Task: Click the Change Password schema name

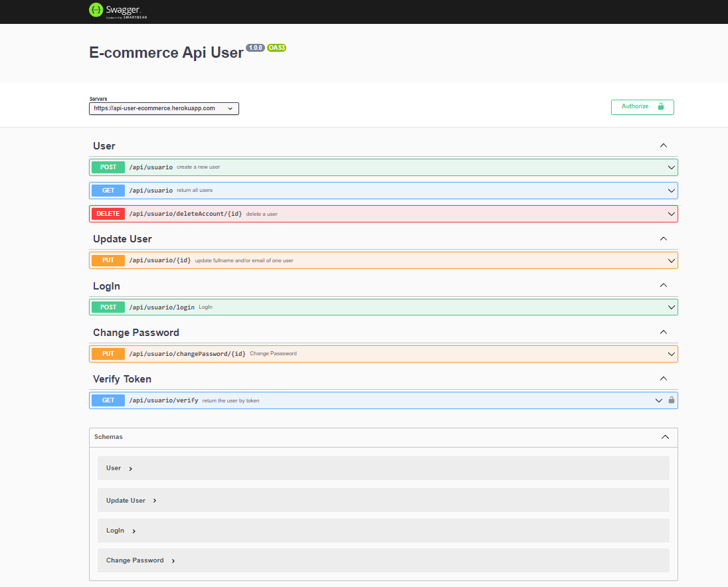Action: coord(135,560)
